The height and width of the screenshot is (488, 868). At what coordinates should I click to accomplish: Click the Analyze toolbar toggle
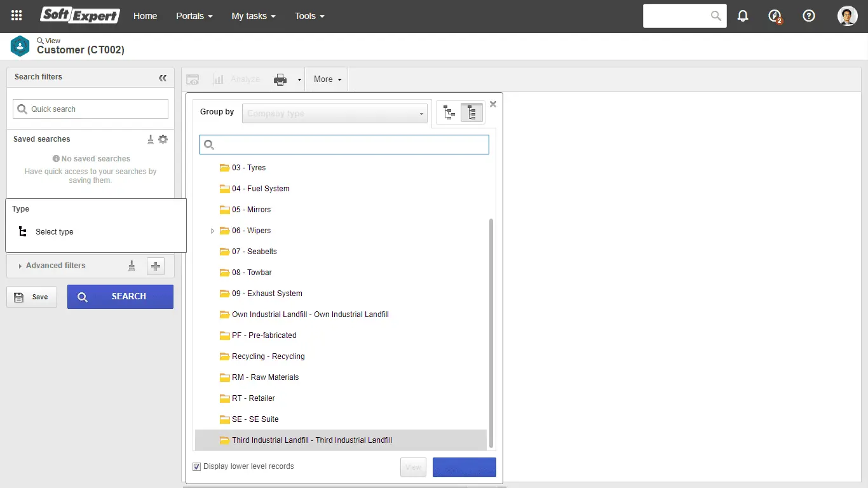tap(236, 79)
